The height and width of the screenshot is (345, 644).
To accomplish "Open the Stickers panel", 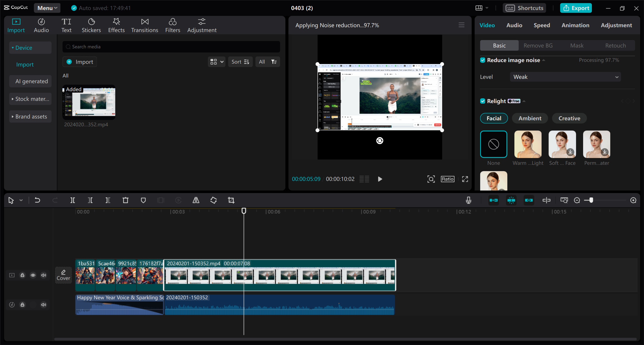I will [91, 25].
